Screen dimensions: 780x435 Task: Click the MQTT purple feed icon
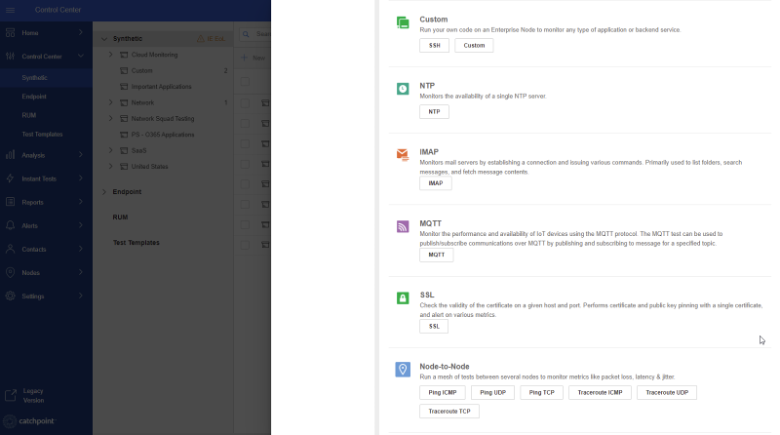(x=403, y=226)
